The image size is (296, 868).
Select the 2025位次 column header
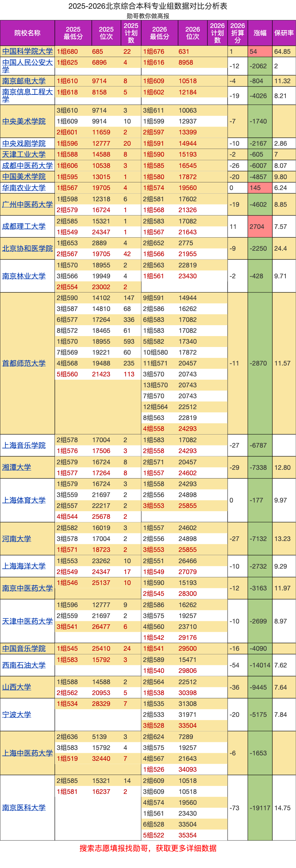click(106, 33)
